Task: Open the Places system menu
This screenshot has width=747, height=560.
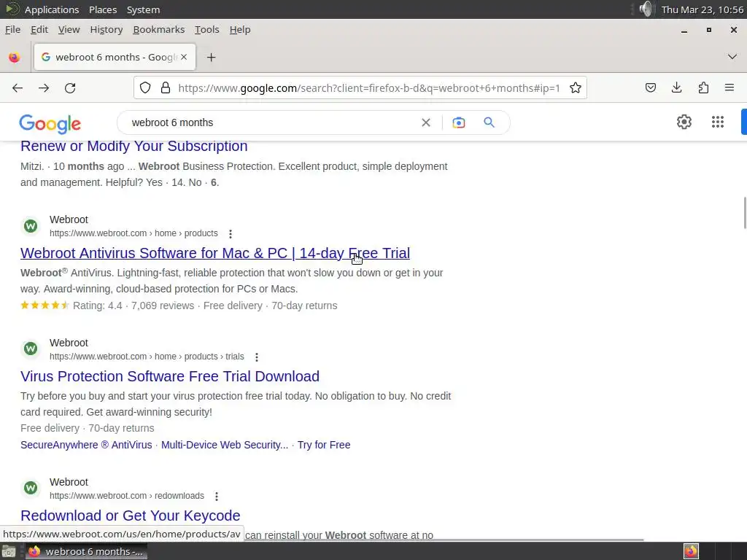Action: click(x=103, y=9)
